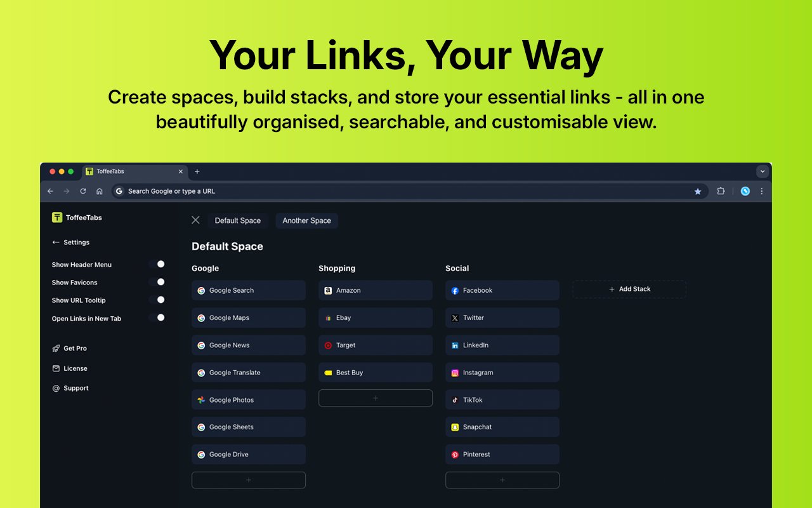Open the extensions puzzle icon
The height and width of the screenshot is (508, 812).
point(721,191)
